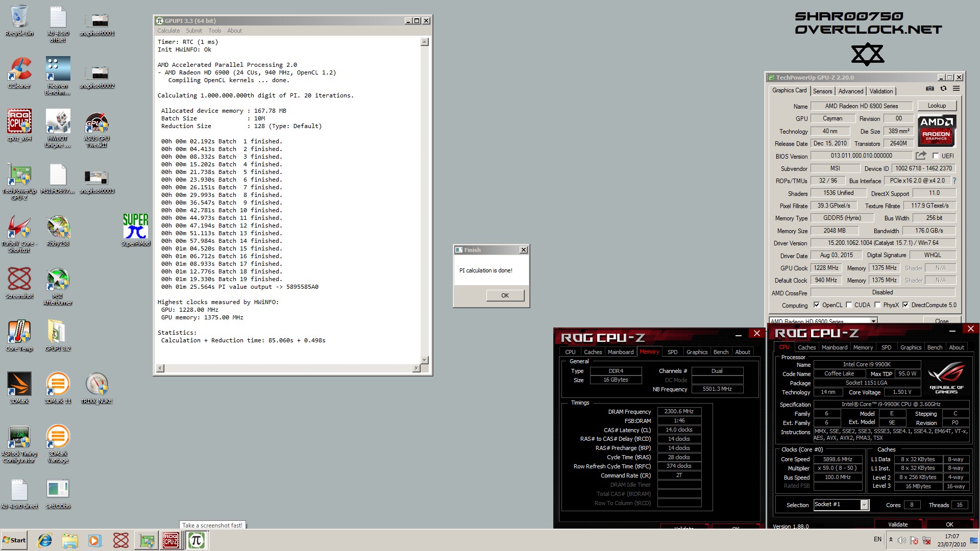This screenshot has width=980, height=551.
Task: Open the Tools menu in GPUPI
Action: 215,31
